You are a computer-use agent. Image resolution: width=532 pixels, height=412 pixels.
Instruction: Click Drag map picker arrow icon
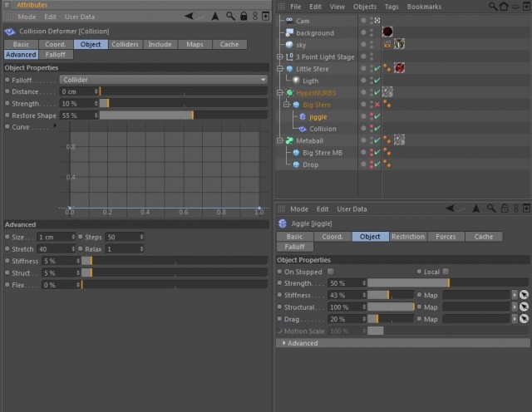(524, 319)
